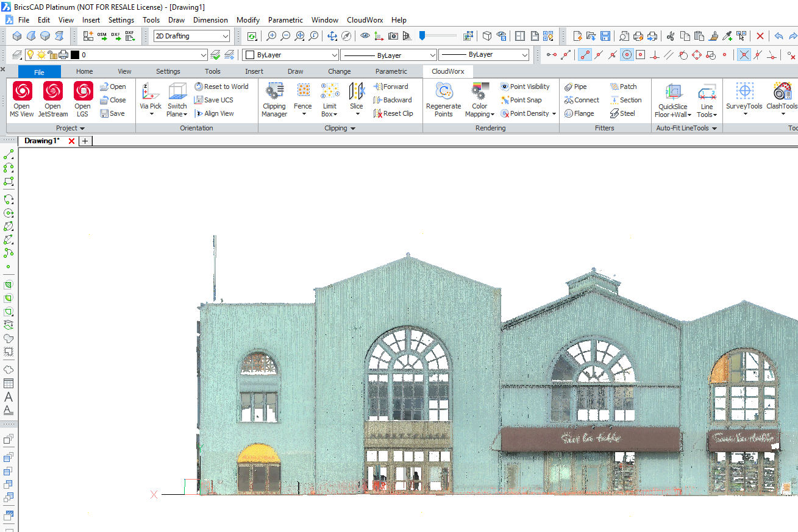Click the Reset Clip icon
The width and height of the screenshot is (798, 532).
377,113
